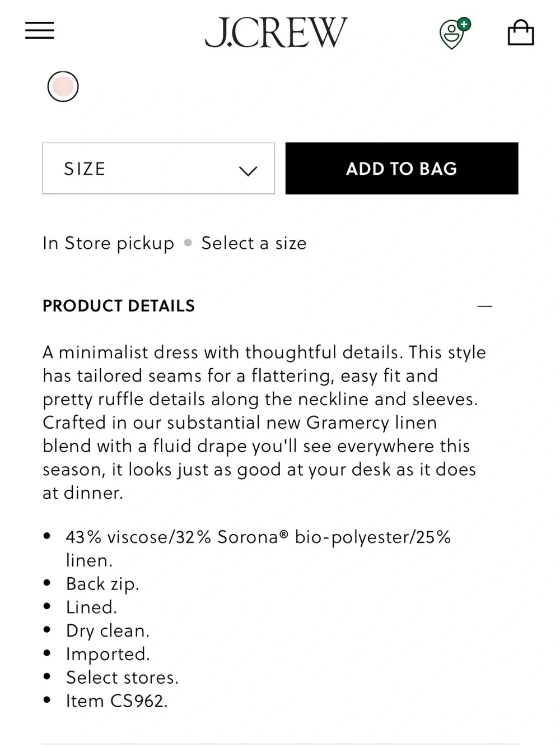Screen dimensions: 560x747
Task: Add the dress to bag
Action: click(402, 169)
